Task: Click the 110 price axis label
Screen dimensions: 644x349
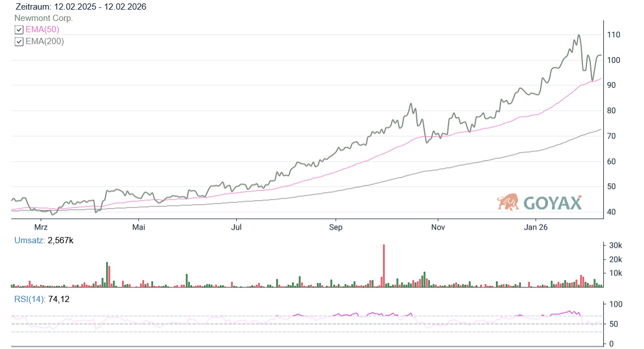Action: (x=613, y=35)
